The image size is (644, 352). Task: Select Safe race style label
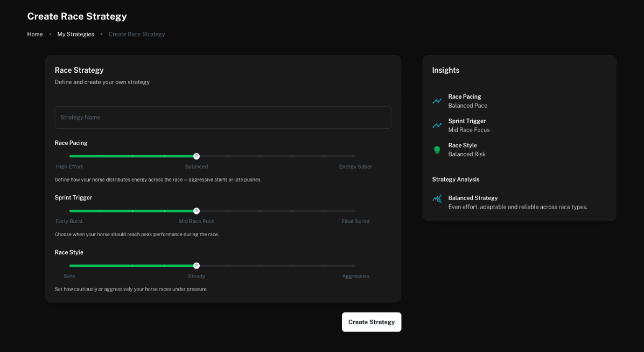[69, 277]
